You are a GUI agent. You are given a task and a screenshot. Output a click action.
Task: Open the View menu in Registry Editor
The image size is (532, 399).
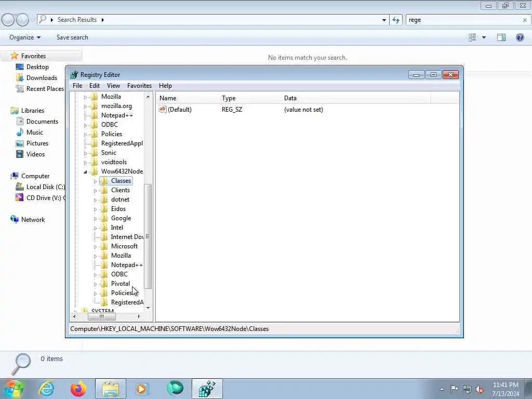(x=113, y=86)
